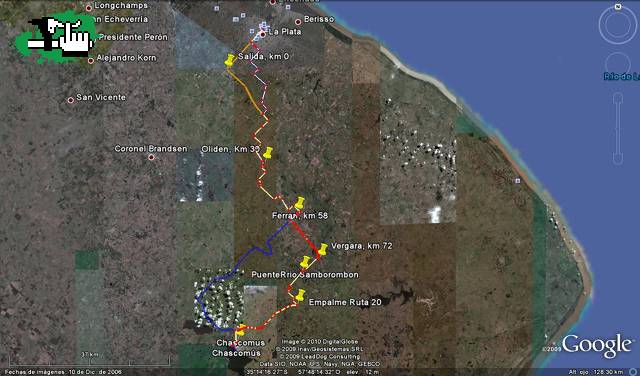
Task: Click the 'Alejandro Korn' city label
Action: tap(126, 58)
